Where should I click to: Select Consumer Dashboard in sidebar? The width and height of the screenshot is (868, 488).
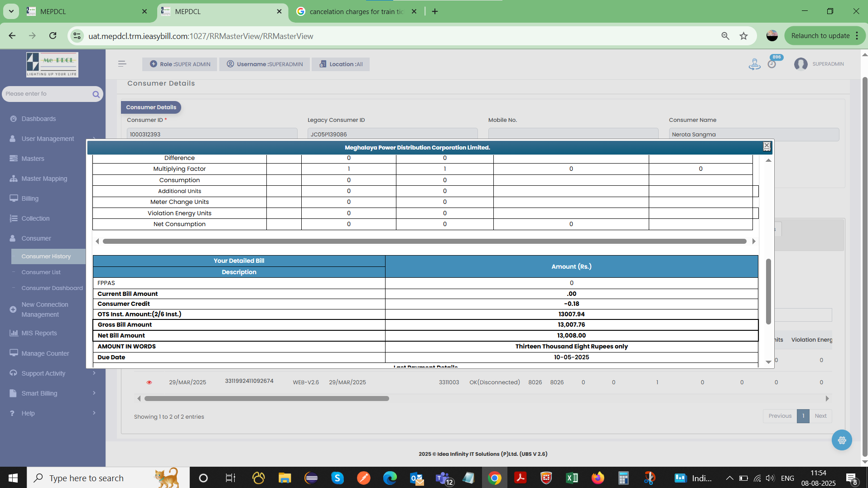click(52, 288)
